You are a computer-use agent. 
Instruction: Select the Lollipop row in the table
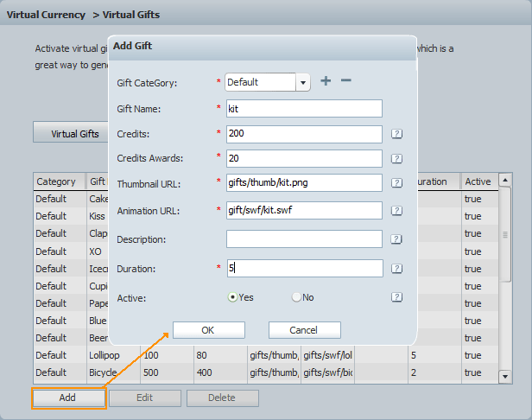104,355
